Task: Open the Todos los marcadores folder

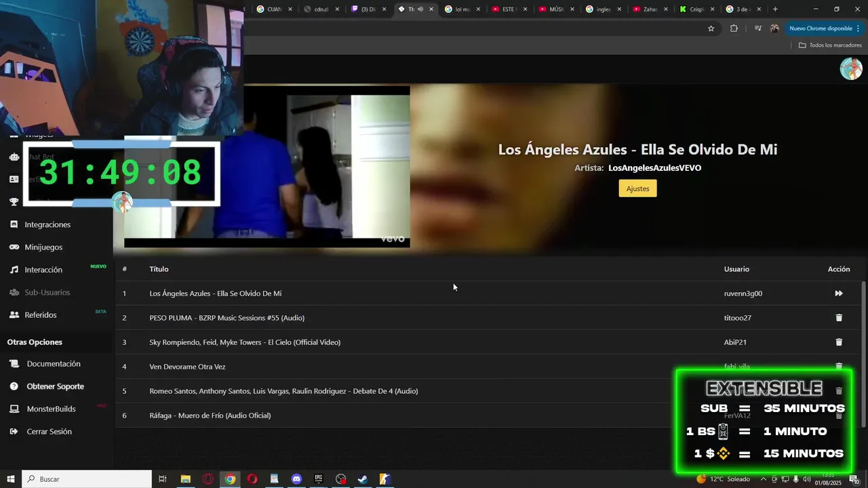Action: (830, 45)
